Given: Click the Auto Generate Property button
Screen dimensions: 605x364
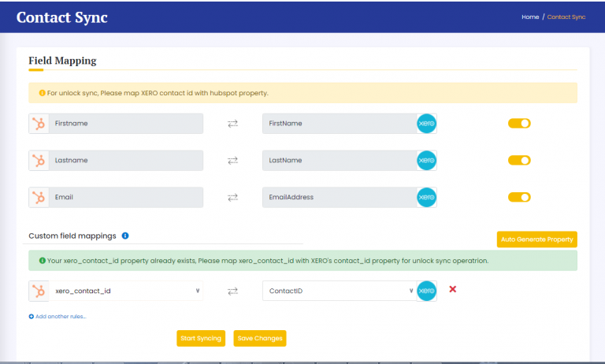Looking at the screenshot, I should point(536,239).
